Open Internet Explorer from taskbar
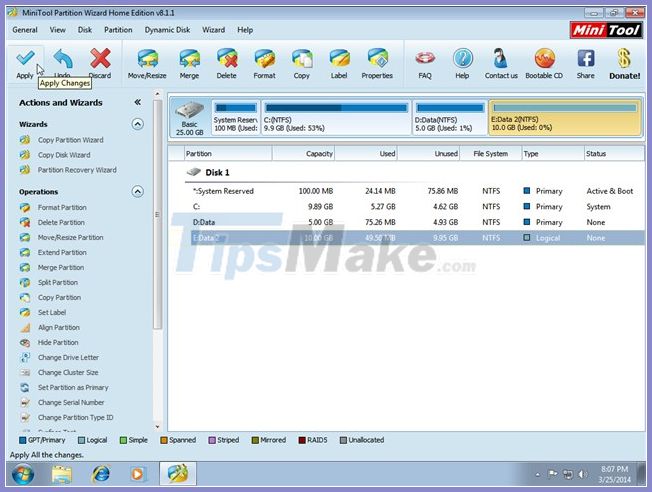The image size is (652, 492). tap(101, 474)
